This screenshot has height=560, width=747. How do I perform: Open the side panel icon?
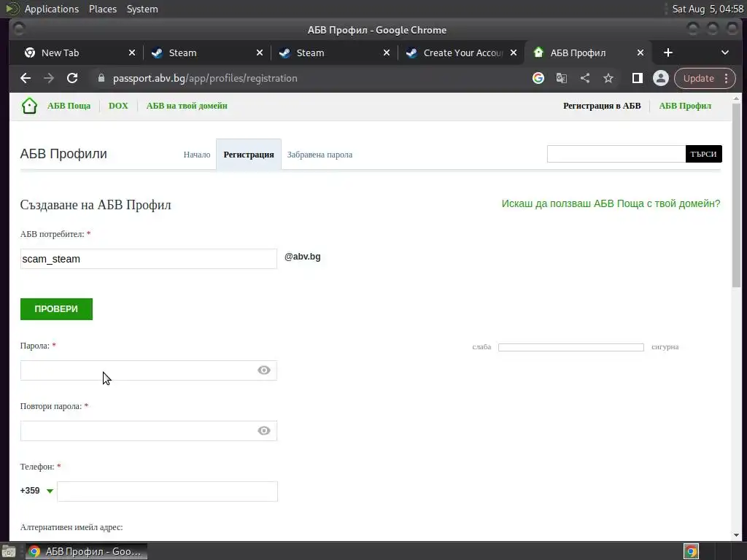click(638, 78)
